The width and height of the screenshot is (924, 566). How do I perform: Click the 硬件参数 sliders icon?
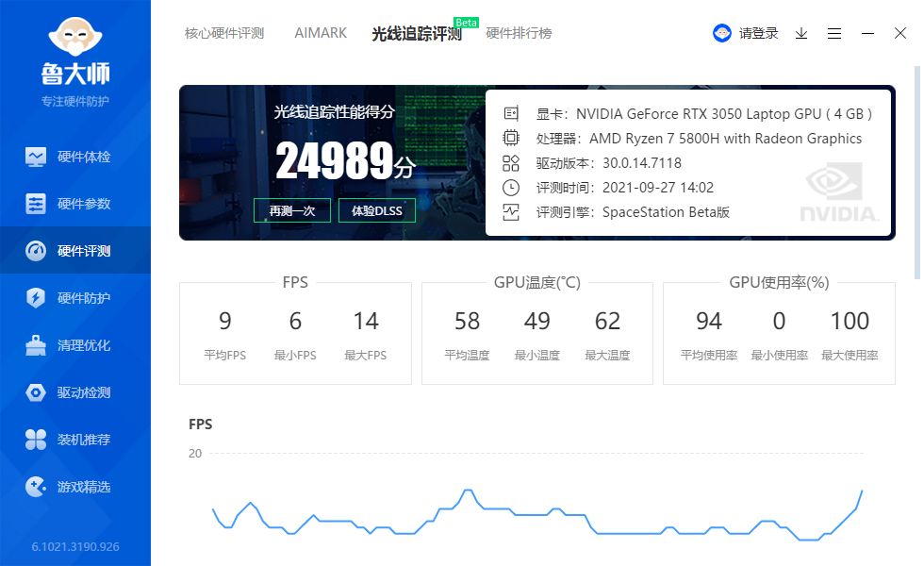click(36, 204)
